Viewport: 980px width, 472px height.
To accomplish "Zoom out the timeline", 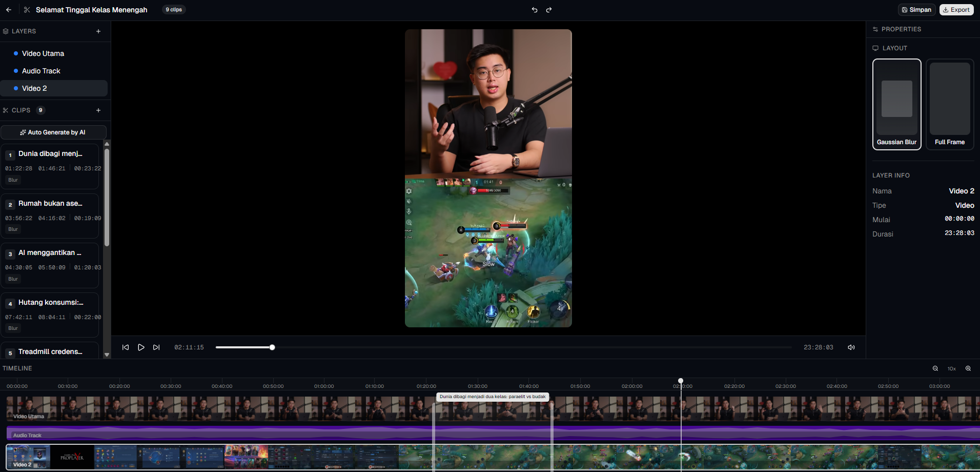I will point(935,368).
